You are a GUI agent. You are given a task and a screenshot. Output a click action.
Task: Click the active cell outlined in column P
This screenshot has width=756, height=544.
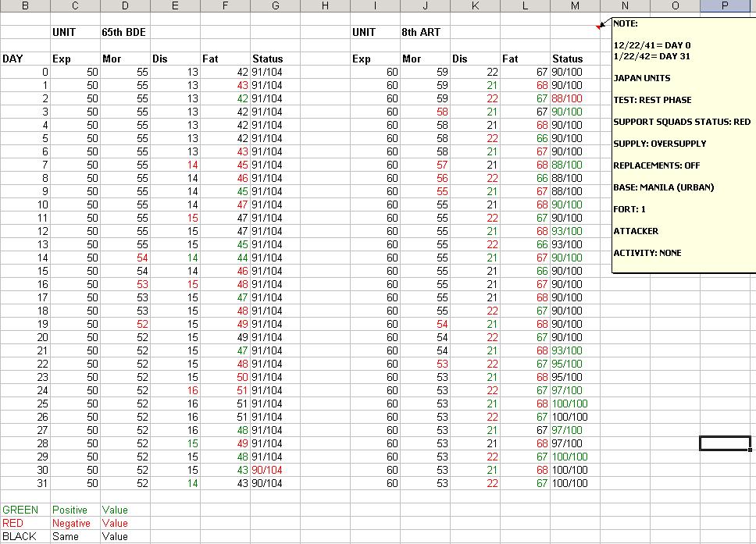point(725,443)
